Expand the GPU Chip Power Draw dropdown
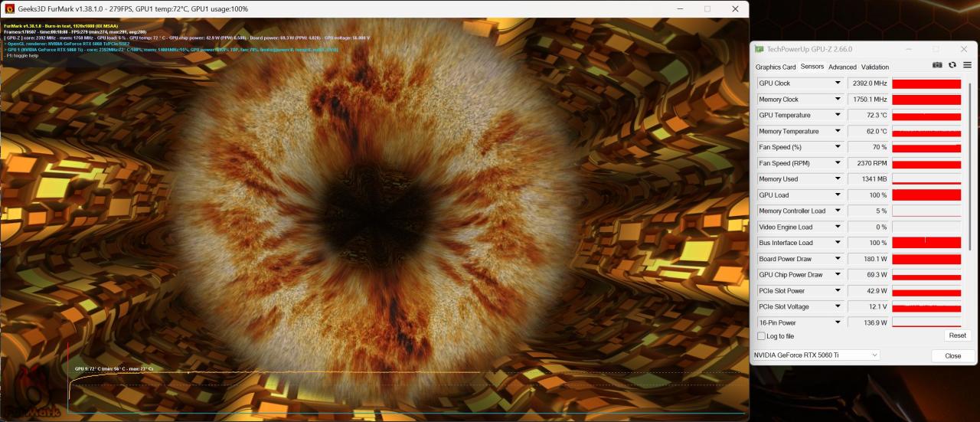Screen dimensions: 980x422 [x=838, y=275]
